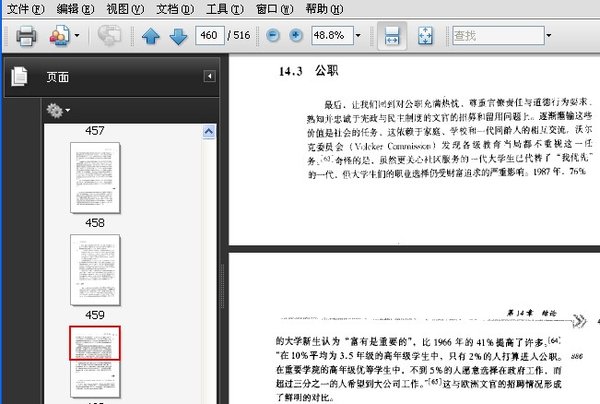The image size is (600, 404).
Task: Click the 459 page label
Action: 95,315
